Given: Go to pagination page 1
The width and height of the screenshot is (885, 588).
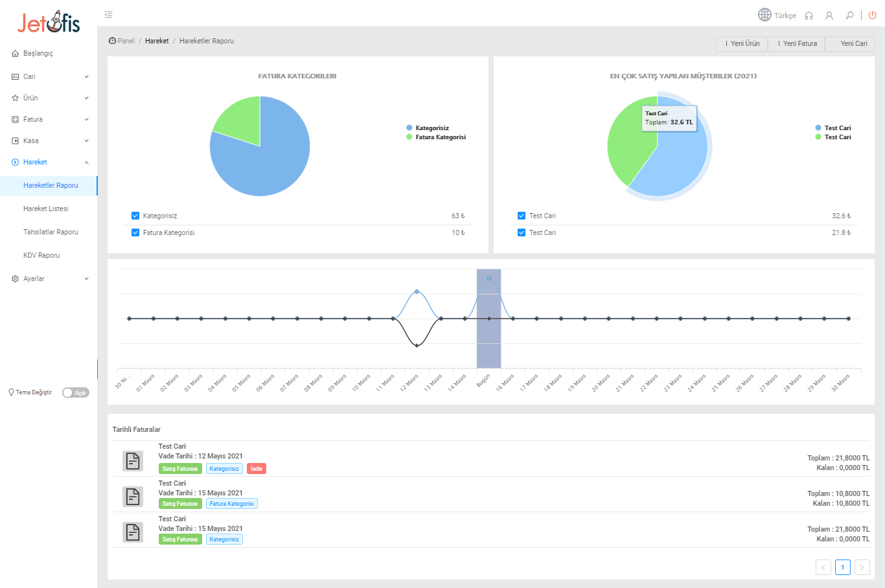Looking at the screenshot, I should (x=842, y=567).
